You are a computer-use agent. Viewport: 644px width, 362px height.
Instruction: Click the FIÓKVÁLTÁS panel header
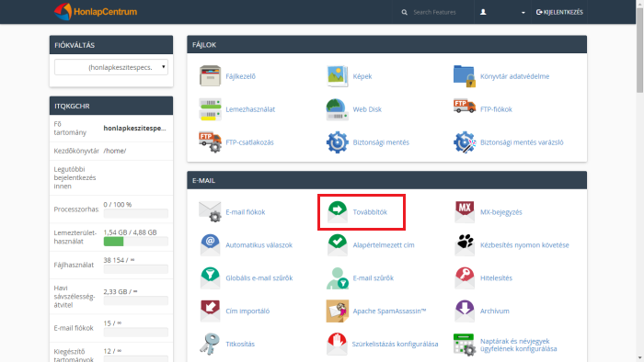[x=111, y=45]
